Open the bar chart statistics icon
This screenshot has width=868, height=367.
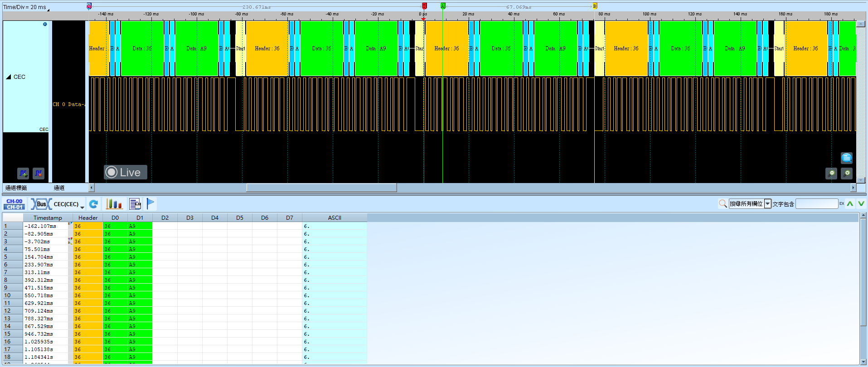[x=114, y=204]
